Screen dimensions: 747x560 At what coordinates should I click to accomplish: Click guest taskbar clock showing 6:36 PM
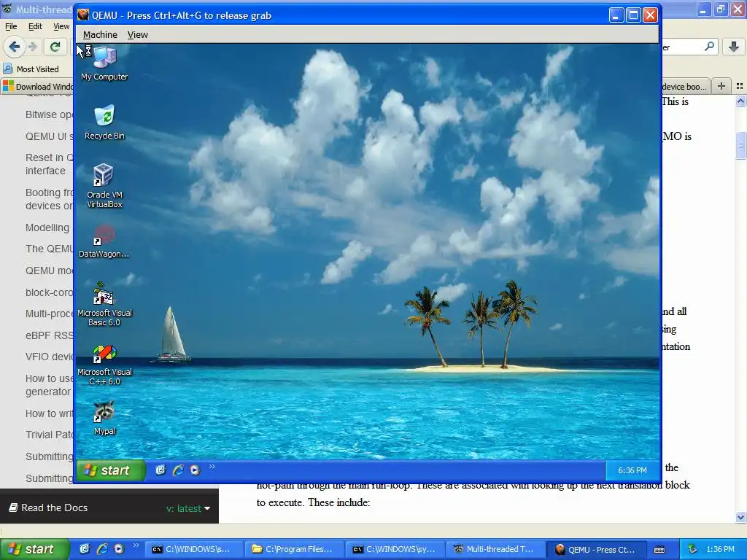632,470
